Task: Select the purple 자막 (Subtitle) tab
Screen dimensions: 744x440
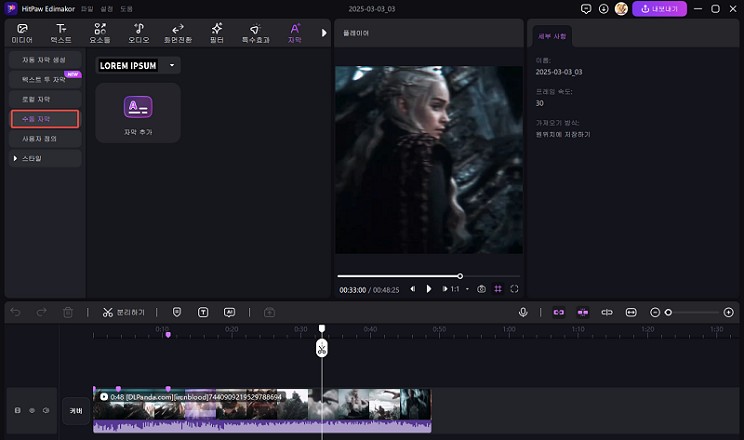Action: pos(295,33)
